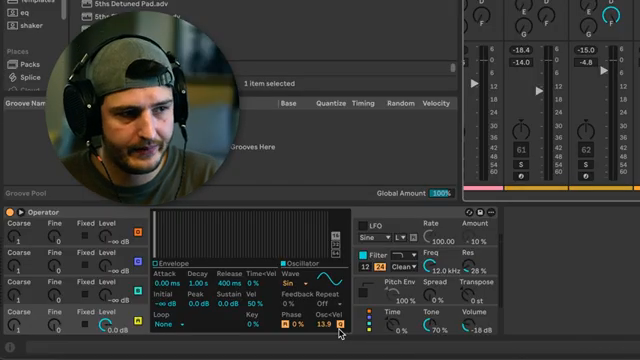This screenshot has height=360, width=640.
Task: Select 64 harmonics display button
Action: click(335, 253)
